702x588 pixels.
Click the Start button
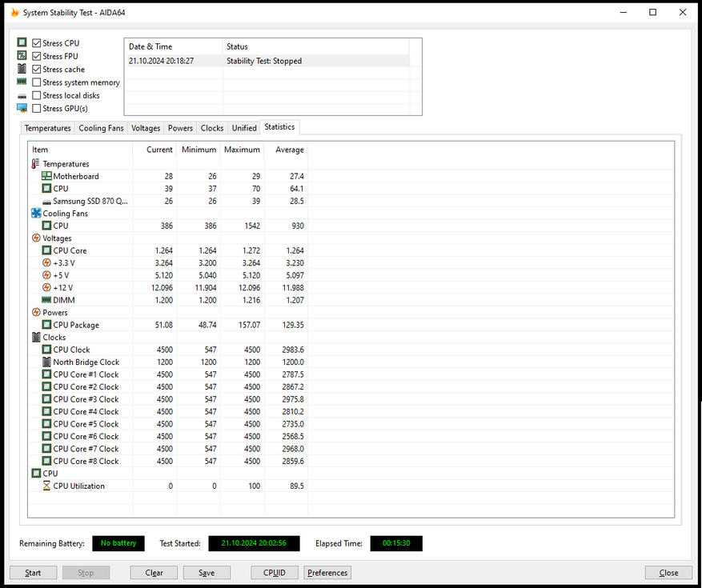click(33, 573)
